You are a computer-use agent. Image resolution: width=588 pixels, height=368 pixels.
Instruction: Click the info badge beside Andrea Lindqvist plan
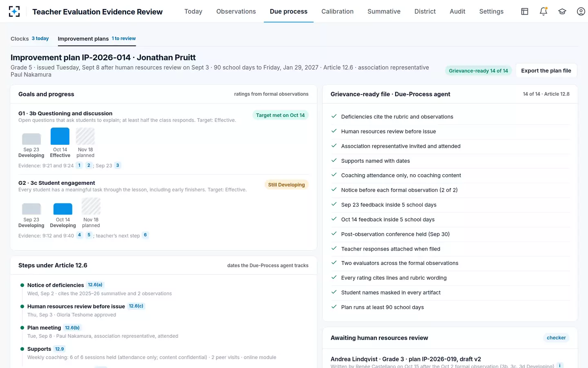[x=560, y=366]
